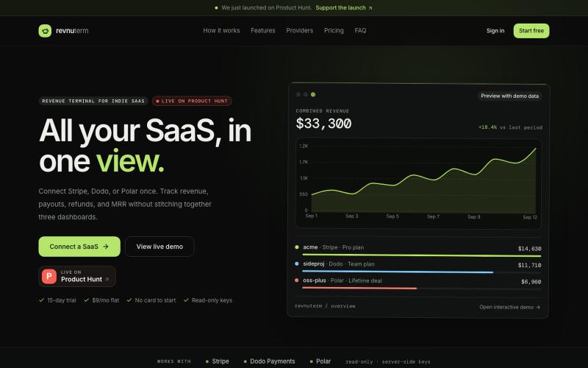
Task: Click the sideproj blue revenue bar
Action: (x=398, y=272)
